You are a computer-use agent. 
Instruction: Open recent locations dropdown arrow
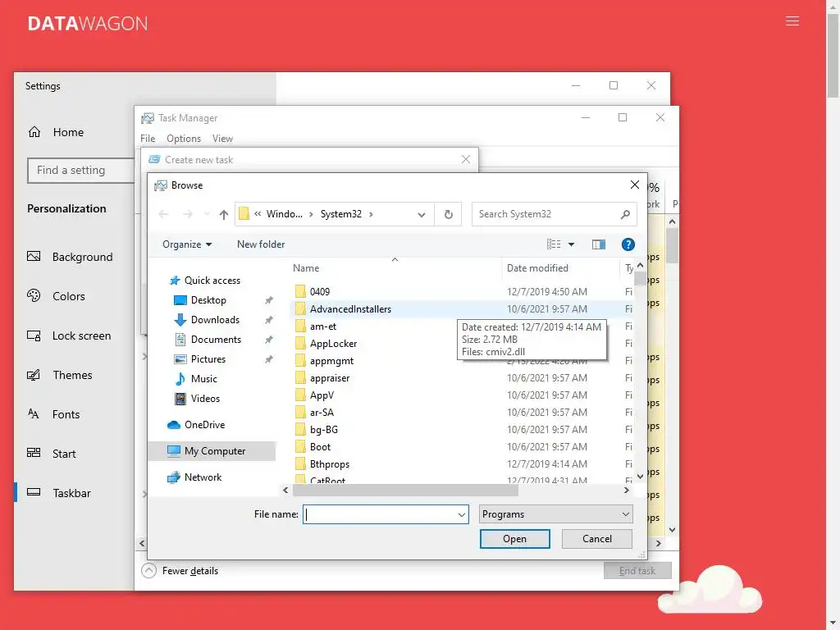tap(207, 214)
